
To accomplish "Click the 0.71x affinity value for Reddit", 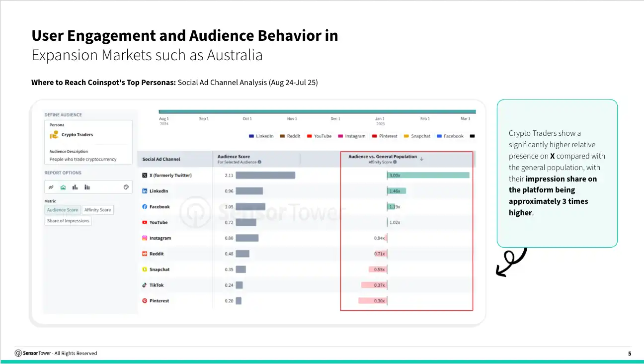I will tap(379, 254).
